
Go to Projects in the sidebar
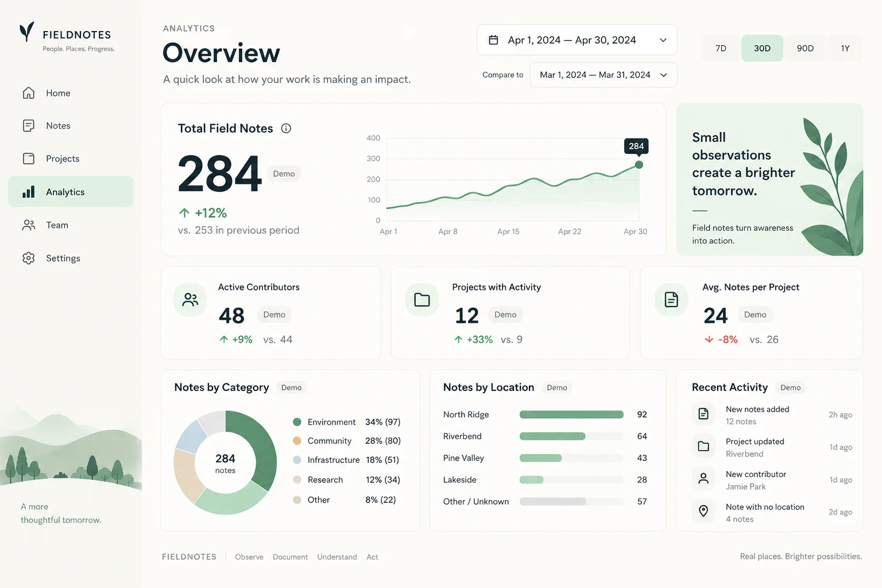71,158
